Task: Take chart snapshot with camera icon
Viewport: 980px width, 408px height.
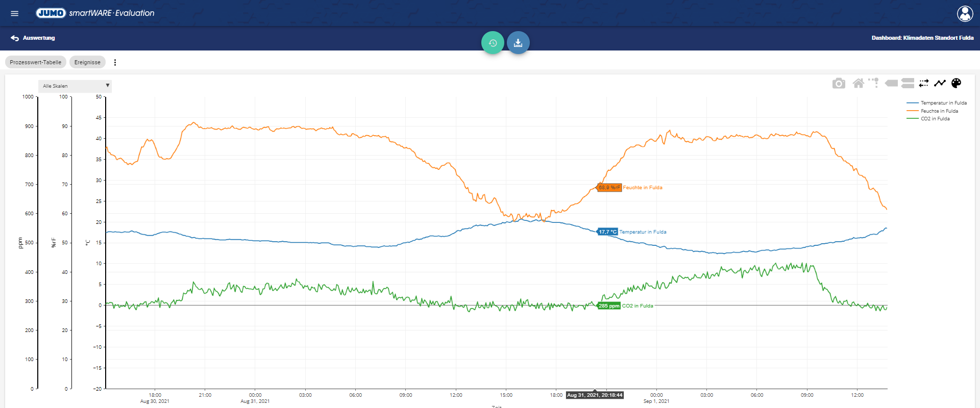Action: pos(839,83)
